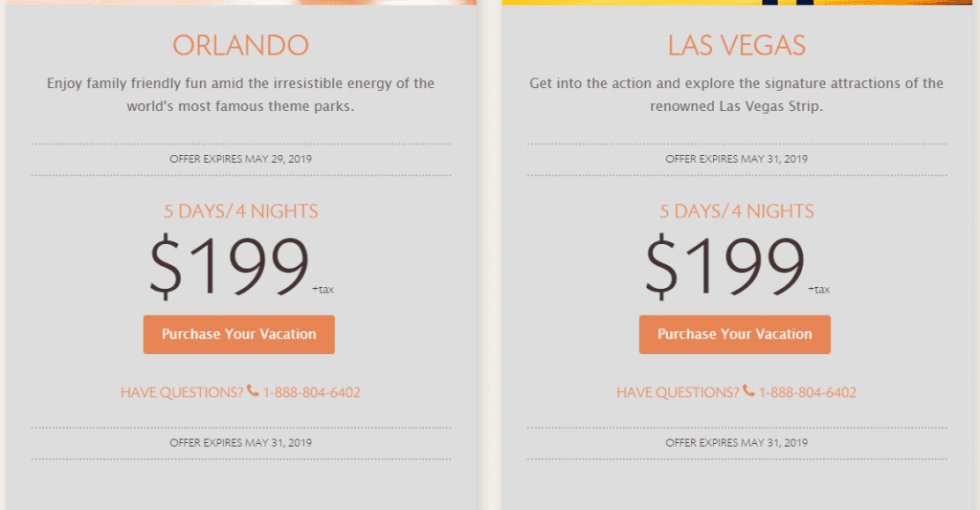This screenshot has height=510, width=980.
Task: Click the Las Vegas Purchase Your Vacation button
Action: tap(734, 334)
